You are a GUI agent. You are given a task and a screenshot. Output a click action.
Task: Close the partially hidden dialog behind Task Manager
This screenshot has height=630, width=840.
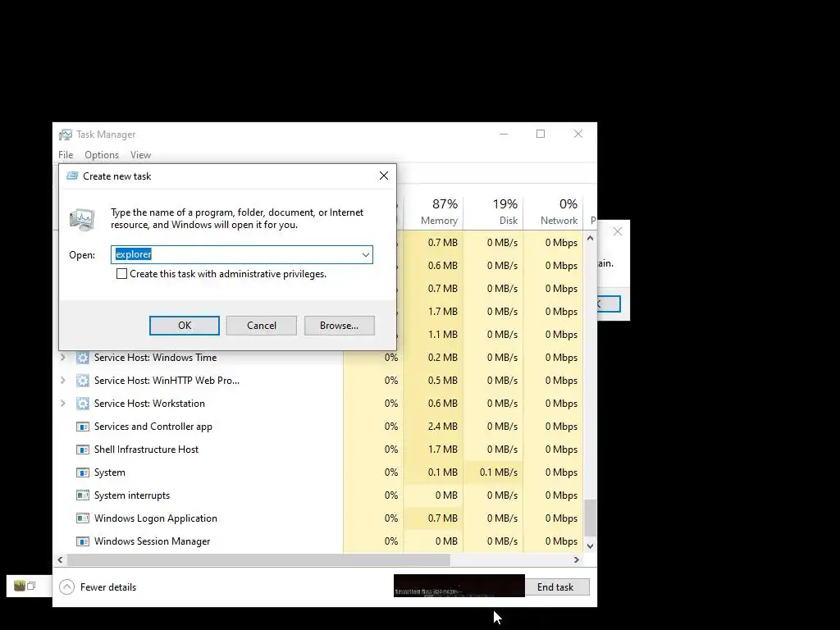(x=618, y=231)
